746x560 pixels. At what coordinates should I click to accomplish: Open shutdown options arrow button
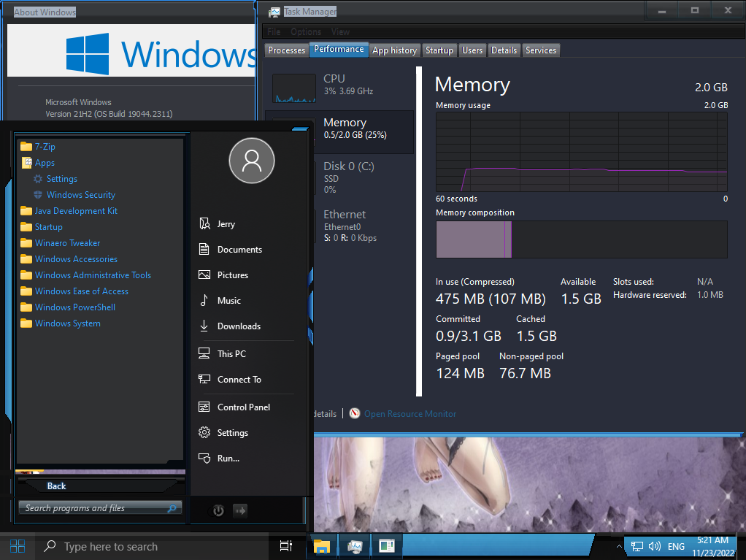pyautogui.click(x=239, y=511)
